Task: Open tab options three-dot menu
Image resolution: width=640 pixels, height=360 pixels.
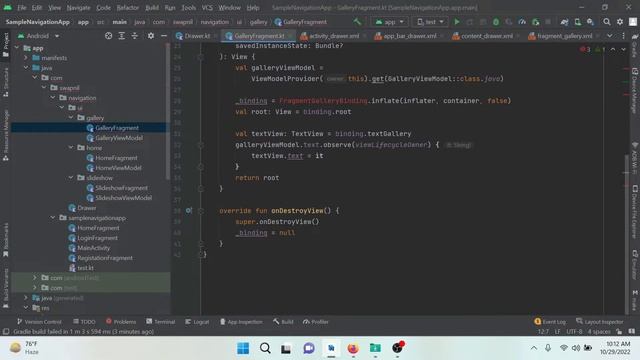Action: 623,36
